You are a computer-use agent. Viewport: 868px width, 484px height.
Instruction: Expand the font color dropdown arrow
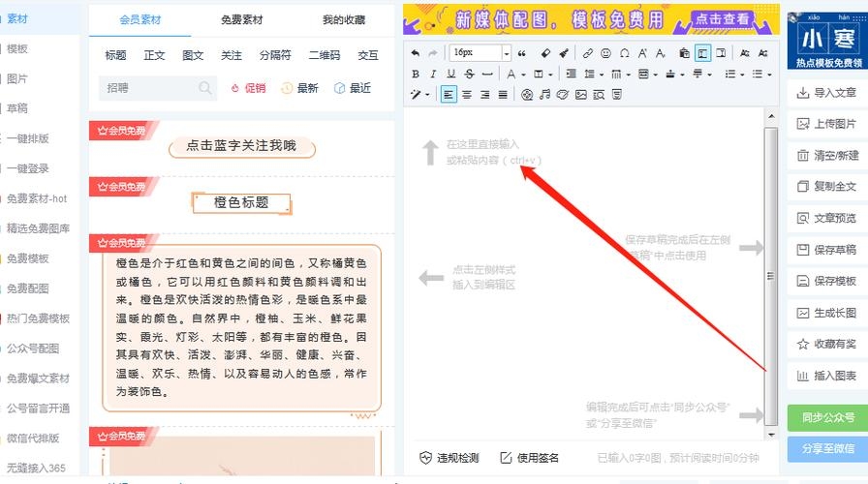(x=524, y=75)
